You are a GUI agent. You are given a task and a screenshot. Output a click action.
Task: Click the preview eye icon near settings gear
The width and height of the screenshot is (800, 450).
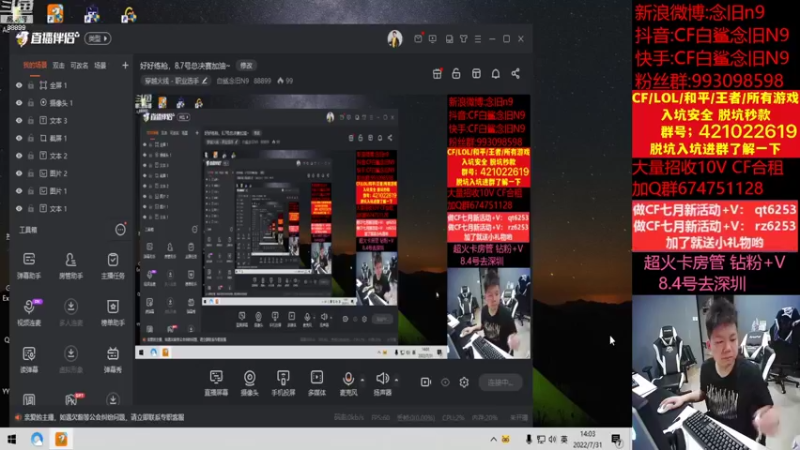click(445, 382)
